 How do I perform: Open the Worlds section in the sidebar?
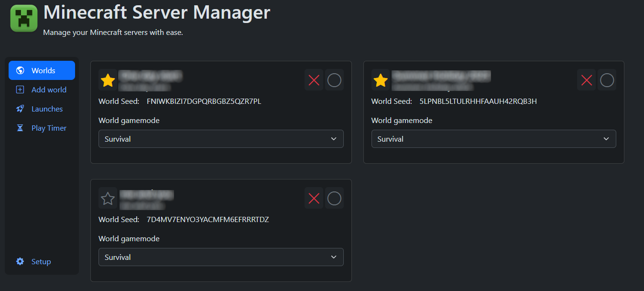42,70
